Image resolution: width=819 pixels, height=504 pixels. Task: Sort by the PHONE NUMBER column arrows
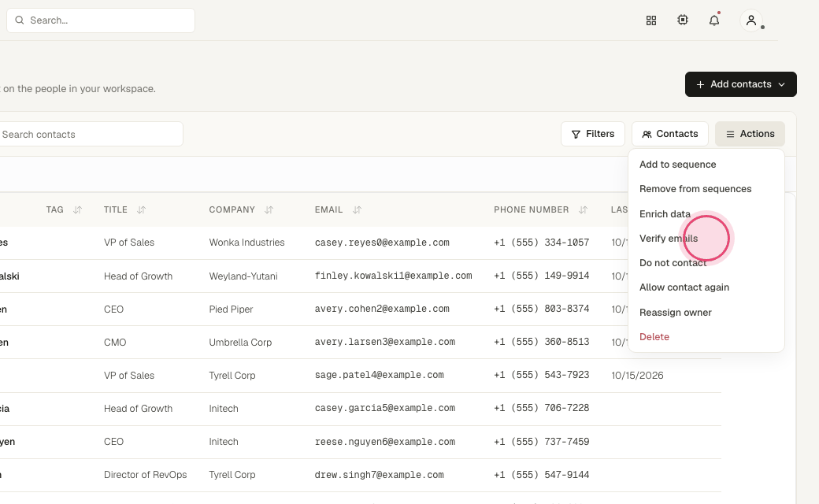point(583,210)
